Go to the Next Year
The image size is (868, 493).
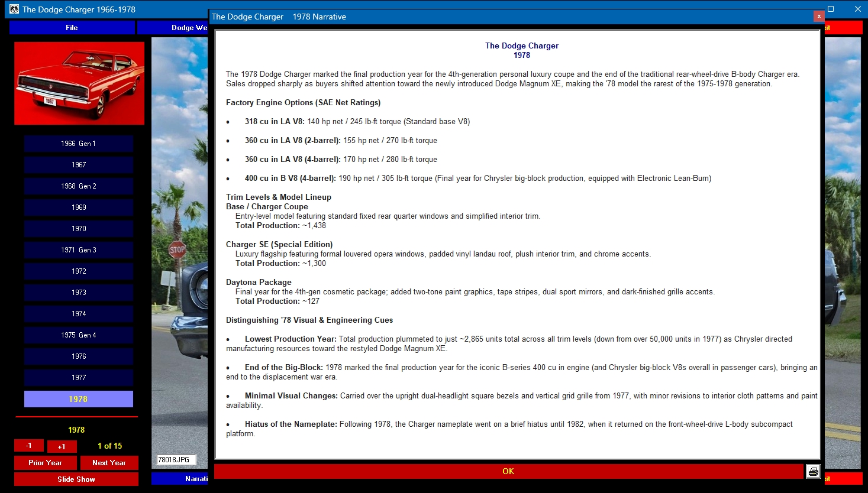click(x=109, y=463)
